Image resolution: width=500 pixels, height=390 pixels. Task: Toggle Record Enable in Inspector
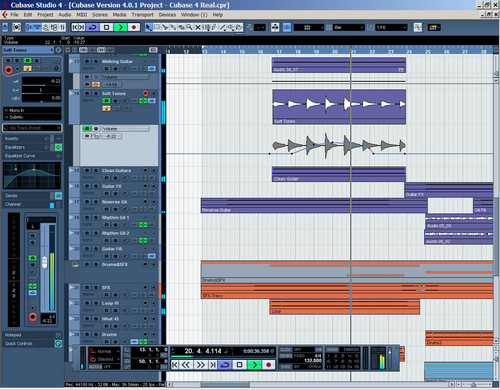point(8,69)
